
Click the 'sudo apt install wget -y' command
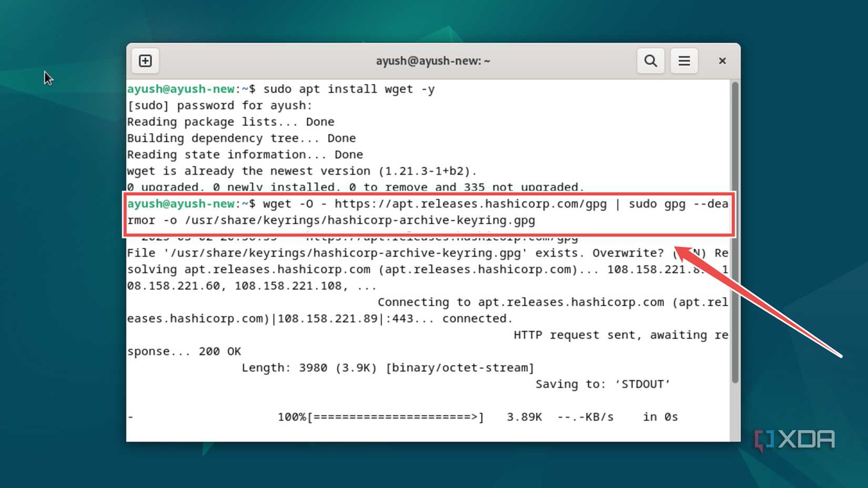tap(349, 89)
